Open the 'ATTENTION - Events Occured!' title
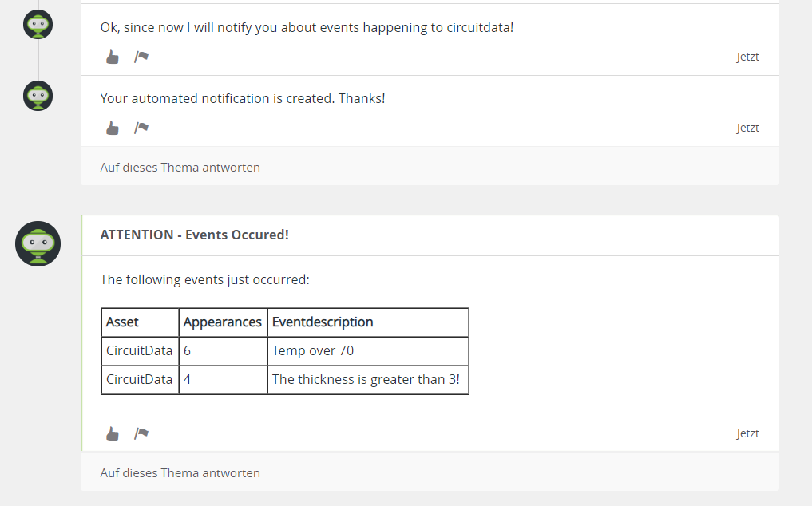 194,235
